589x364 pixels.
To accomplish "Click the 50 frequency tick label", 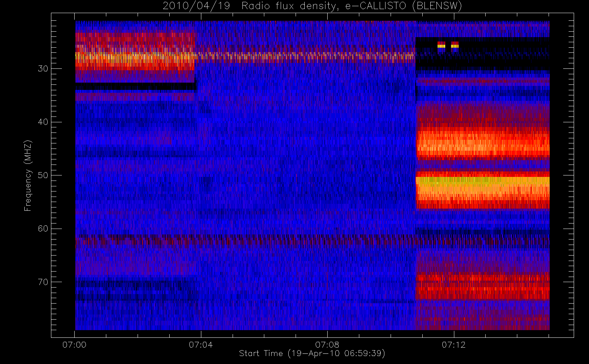I will 43,175.
